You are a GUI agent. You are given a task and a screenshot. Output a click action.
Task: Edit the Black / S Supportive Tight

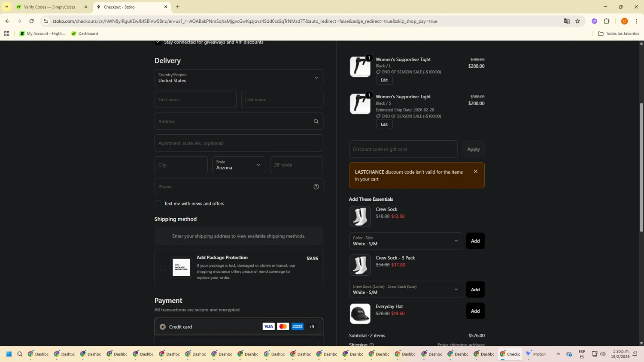coord(384,124)
